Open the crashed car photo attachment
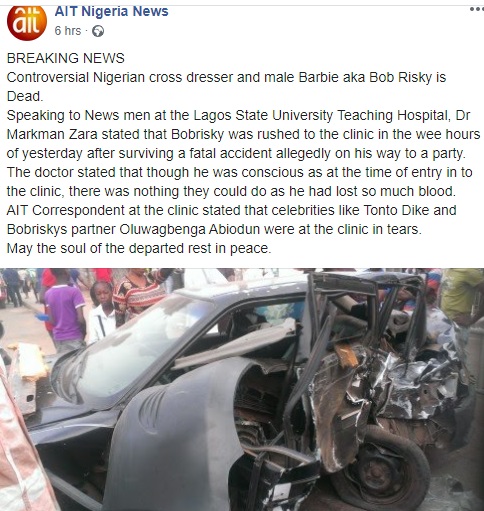This screenshot has width=484, height=511. 242,389
